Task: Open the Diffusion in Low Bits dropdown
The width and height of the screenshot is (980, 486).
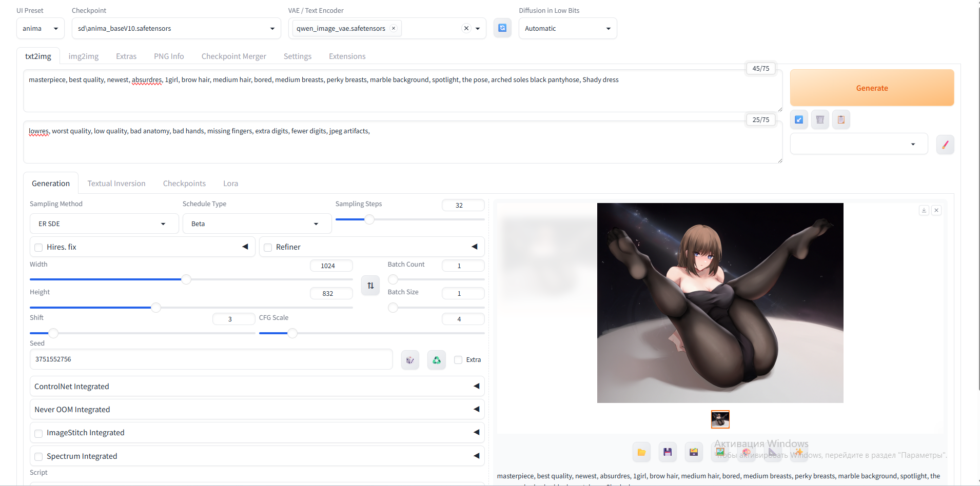Action: 568,28
